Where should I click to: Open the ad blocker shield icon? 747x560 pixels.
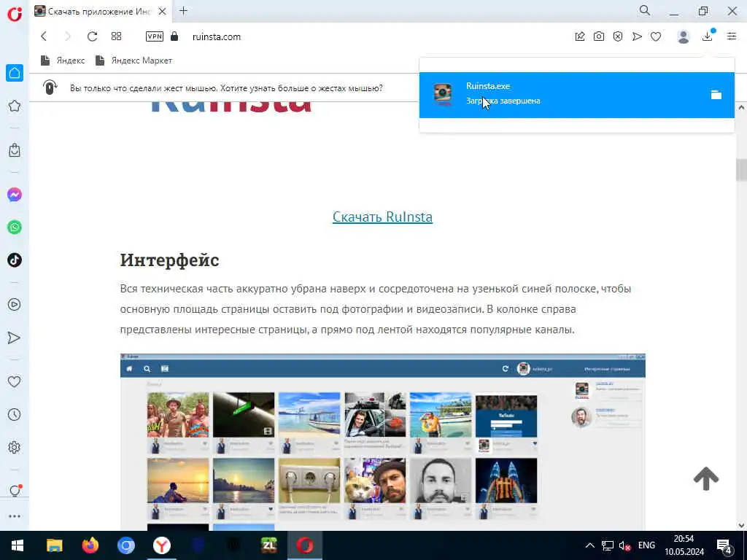click(618, 36)
